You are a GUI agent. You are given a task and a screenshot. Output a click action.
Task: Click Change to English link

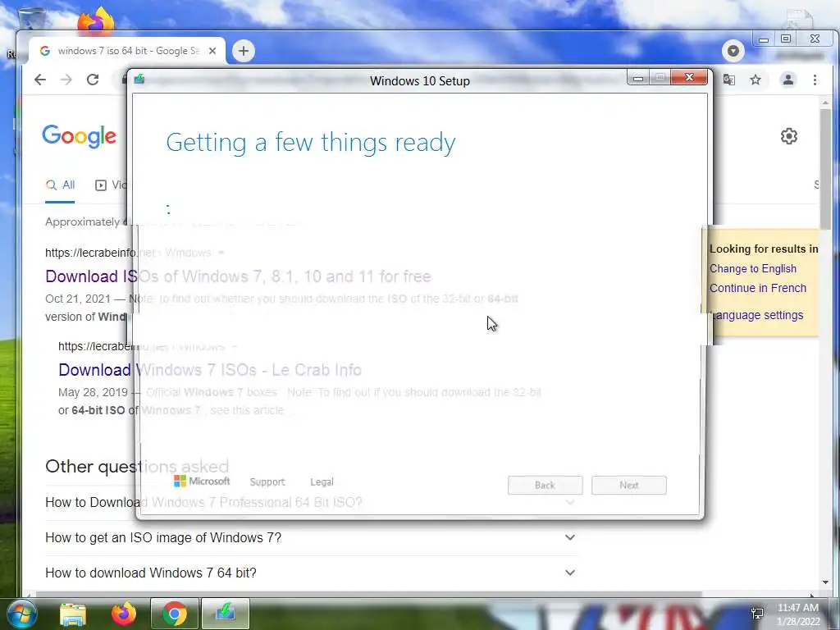[x=753, y=268]
